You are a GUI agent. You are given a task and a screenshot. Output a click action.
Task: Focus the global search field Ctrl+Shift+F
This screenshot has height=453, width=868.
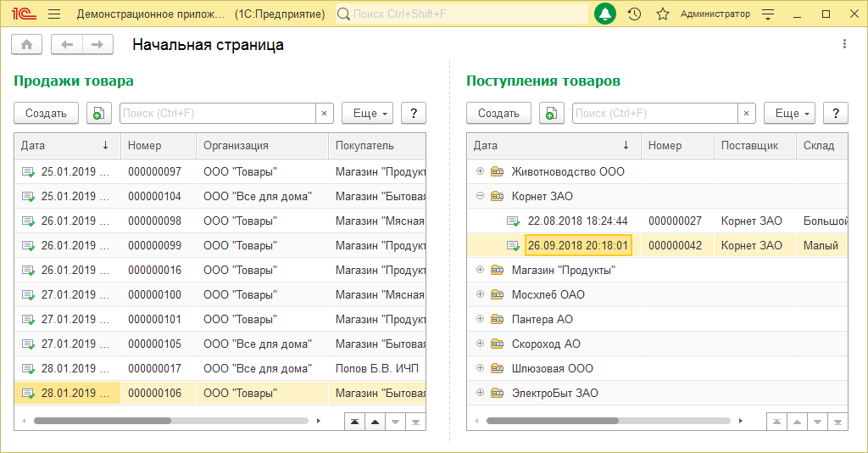pos(462,14)
